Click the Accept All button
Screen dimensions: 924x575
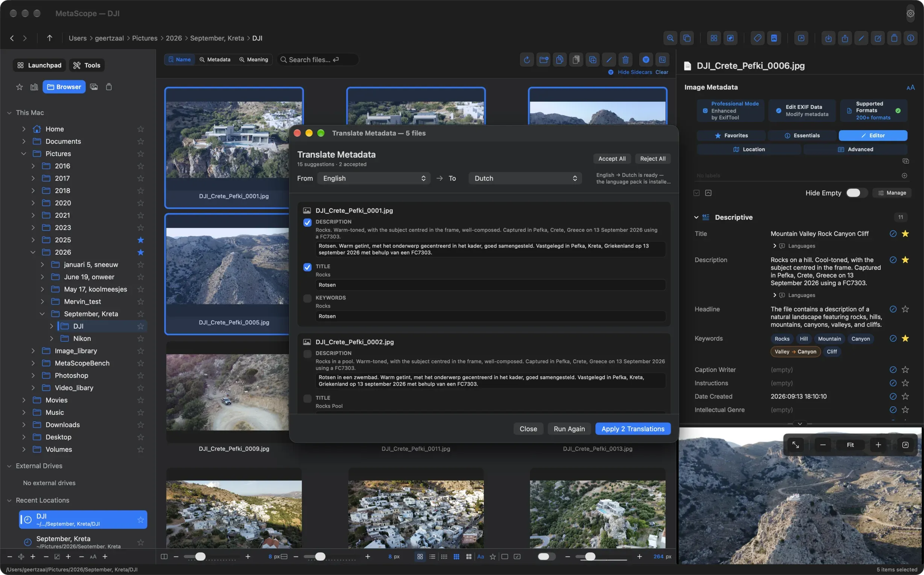(612, 158)
